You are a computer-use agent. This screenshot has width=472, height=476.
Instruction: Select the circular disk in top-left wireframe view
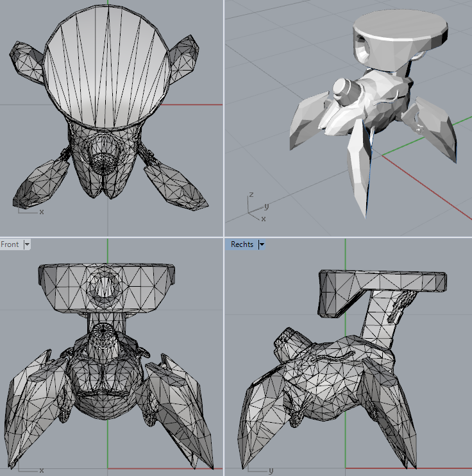(106, 64)
